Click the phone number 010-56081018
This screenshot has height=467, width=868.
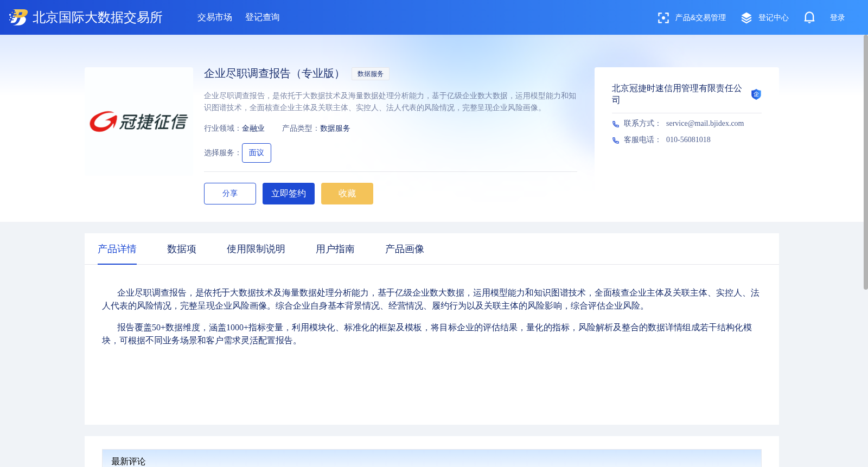coord(688,140)
